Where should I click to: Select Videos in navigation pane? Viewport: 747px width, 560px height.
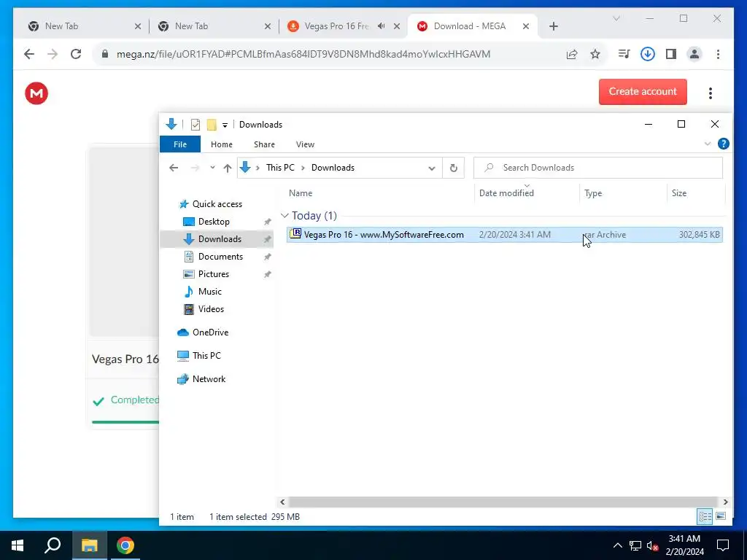coord(211,309)
